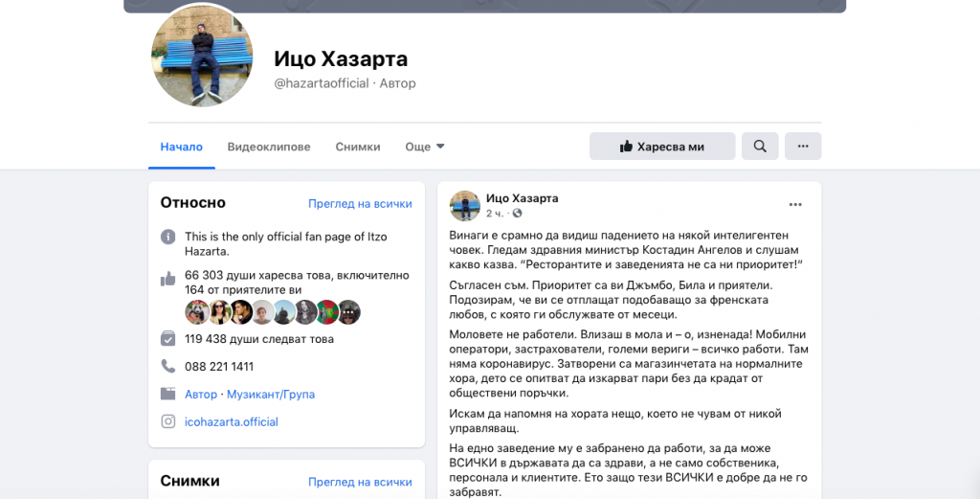The image size is (980, 499).
Task: Switch to the Видеоклипове tab
Action: (269, 147)
